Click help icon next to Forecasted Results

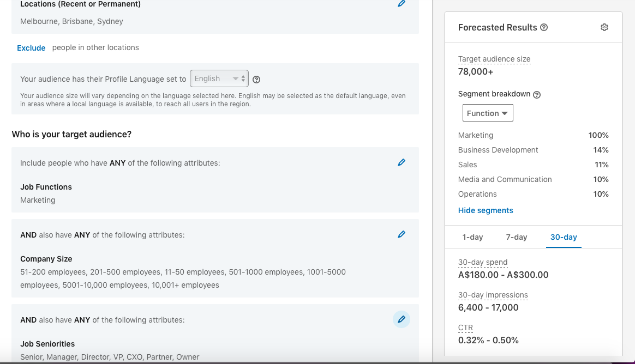click(544, 28)
